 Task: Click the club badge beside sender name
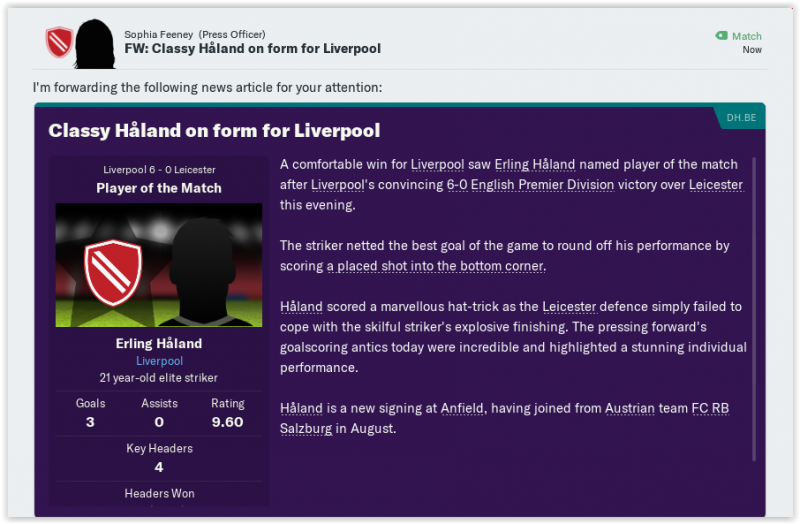point(59,42)
